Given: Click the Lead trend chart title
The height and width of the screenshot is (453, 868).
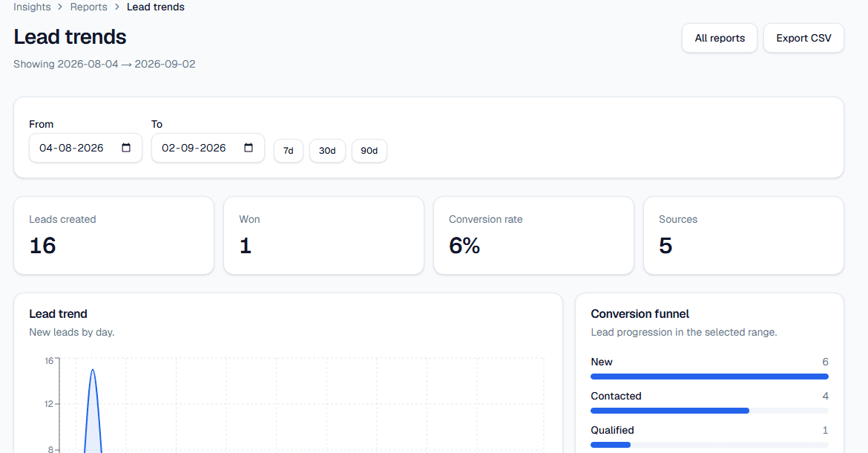Looking at the screenshot, I should (58, 314).
